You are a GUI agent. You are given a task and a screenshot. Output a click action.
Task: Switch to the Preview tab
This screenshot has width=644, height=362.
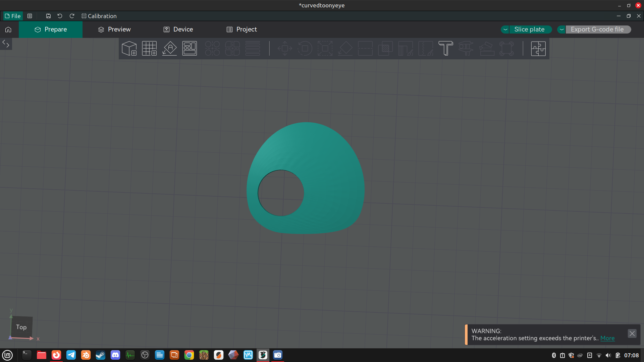114,29
